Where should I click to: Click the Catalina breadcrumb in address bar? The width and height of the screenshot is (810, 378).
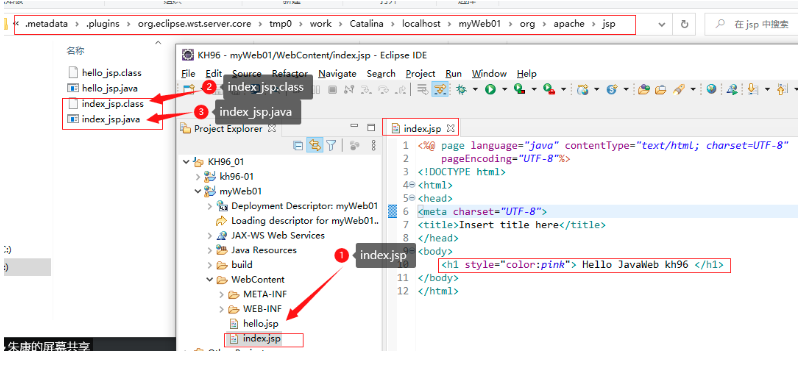point(366,24)
